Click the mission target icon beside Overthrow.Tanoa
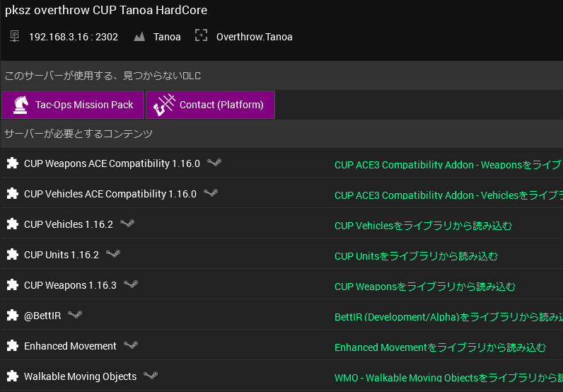The image size is (563, 392). point(201,35)
